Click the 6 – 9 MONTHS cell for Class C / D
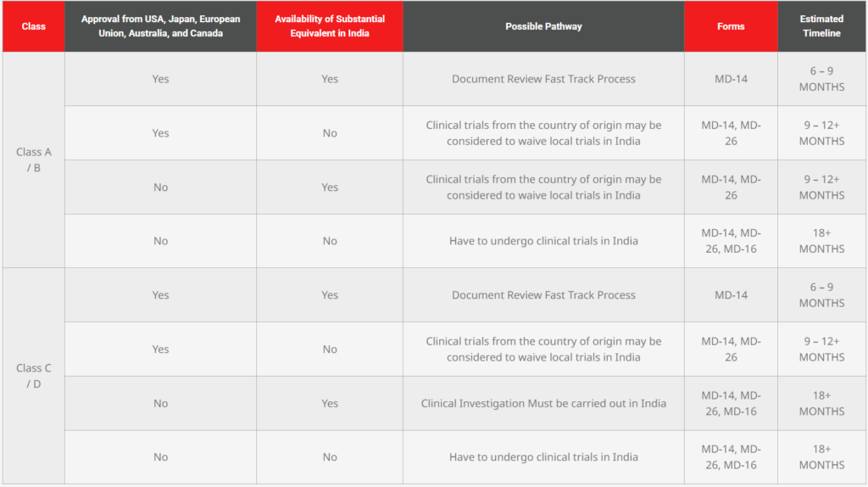 821,295
